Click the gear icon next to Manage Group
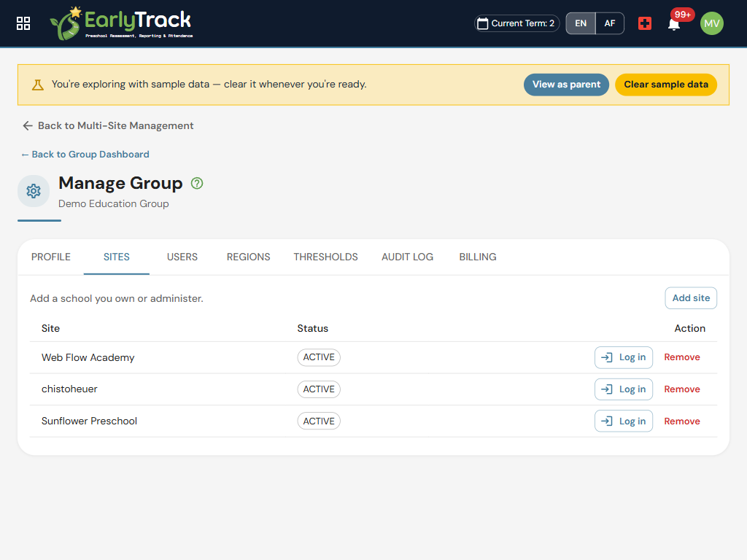The image size is (747, 560). pos(34,191)
